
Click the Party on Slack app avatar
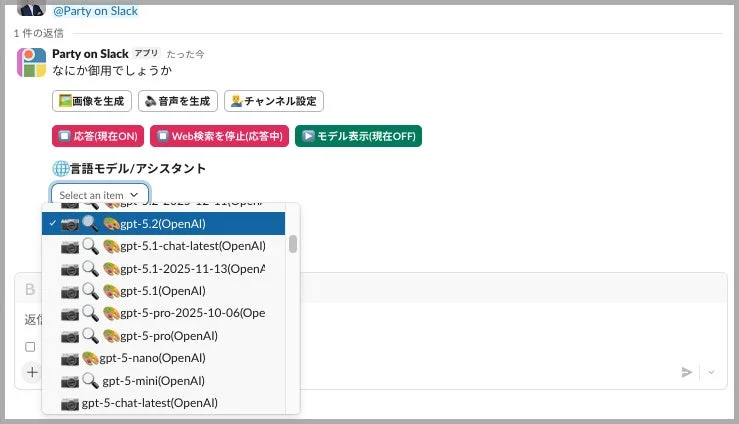point(32,62)
